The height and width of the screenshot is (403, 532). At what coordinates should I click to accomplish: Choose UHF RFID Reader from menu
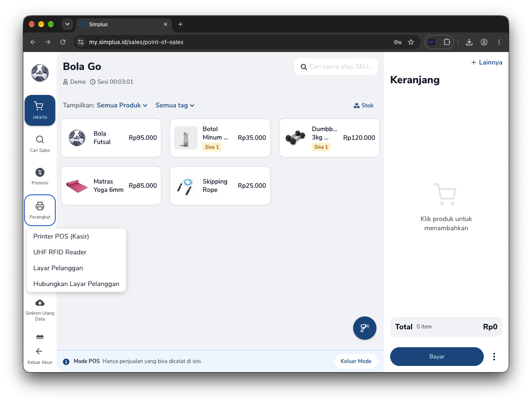76,252
